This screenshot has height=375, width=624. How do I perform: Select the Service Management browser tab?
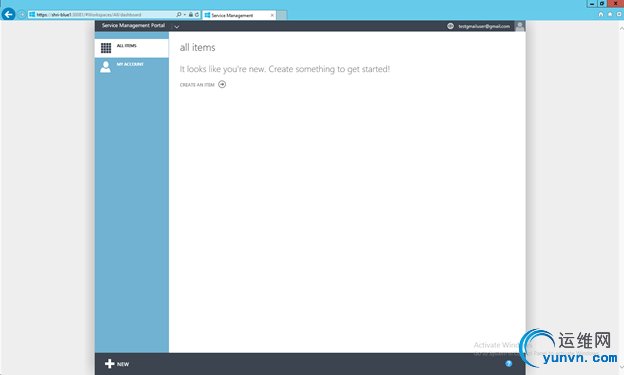point(238,15)
